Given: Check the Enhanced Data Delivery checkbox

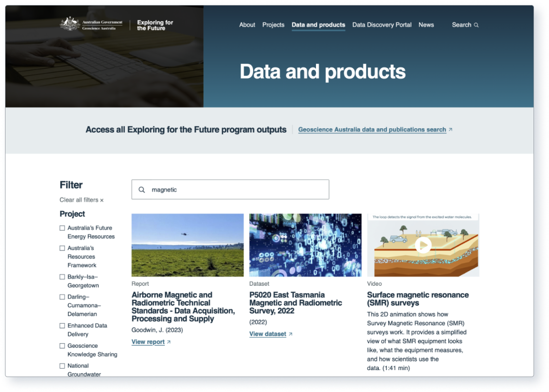Looking at the screenshot, I should click(x=62, y=325).
